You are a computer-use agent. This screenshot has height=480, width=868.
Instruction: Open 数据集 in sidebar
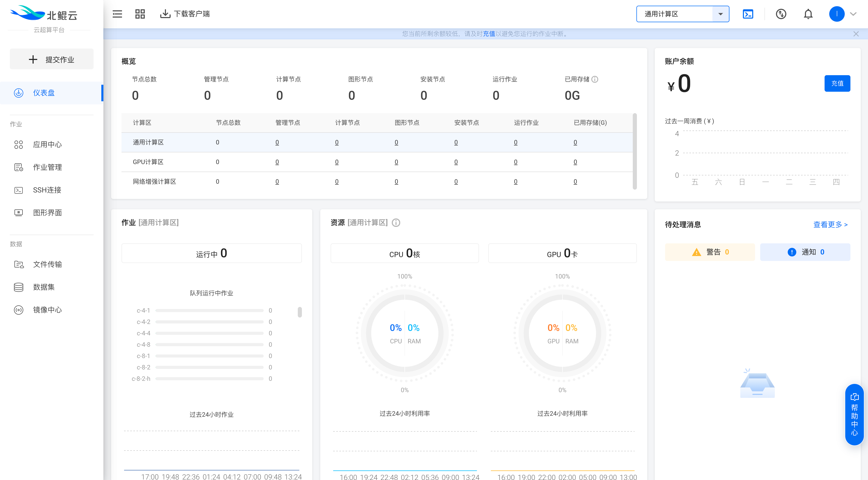click(x=51, y=287)
